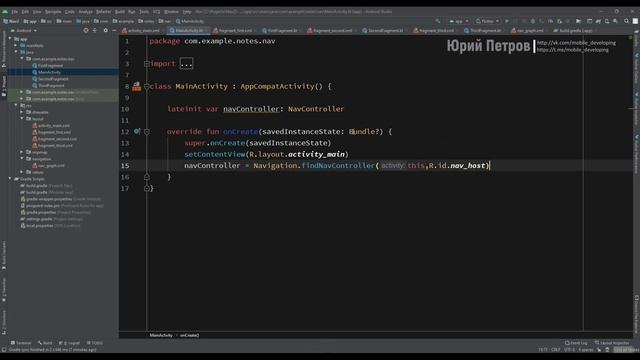
Task: Open the Android Studio logo menu
Action: (4, 11)
